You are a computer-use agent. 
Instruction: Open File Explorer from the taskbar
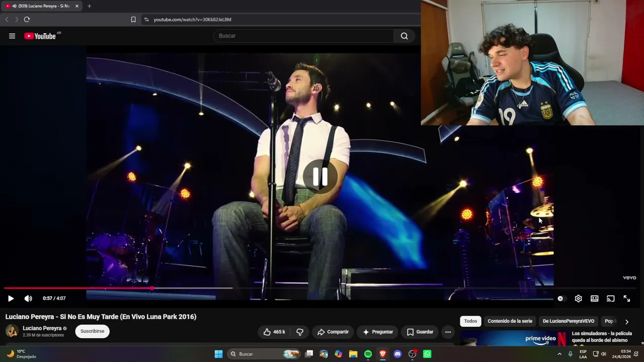coord(353,354)
